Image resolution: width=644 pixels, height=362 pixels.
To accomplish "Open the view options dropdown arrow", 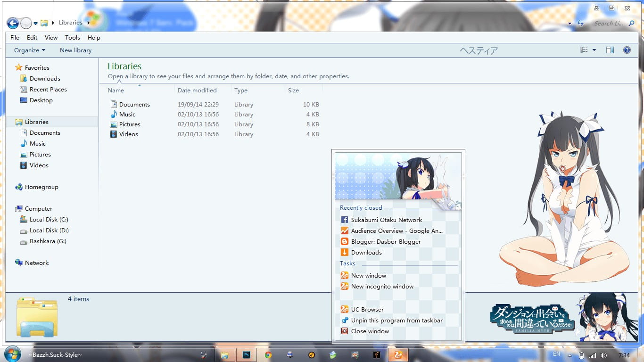I will coord(594,50).
